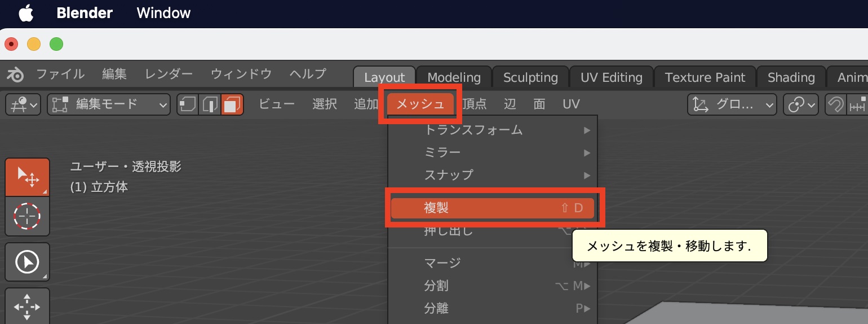Choose 複製 from the mesh menu

[493, 208]
